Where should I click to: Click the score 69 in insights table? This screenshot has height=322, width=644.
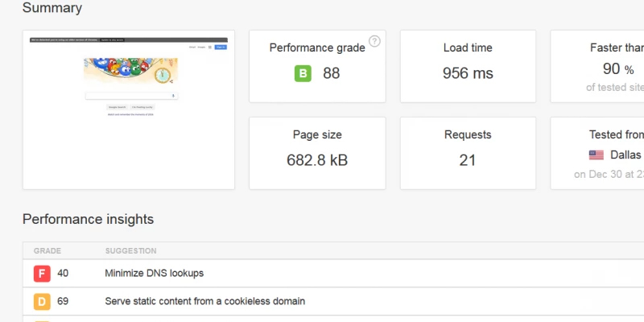(x=63, y=302)
